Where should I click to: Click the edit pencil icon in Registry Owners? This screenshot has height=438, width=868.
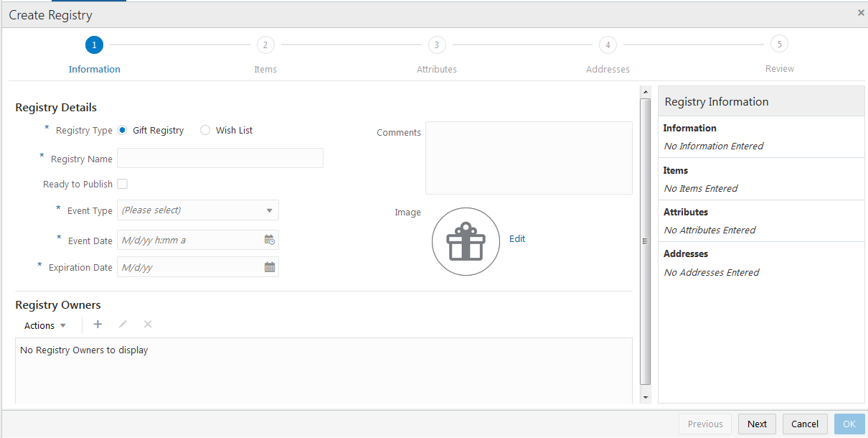click(x=123, y=325)
